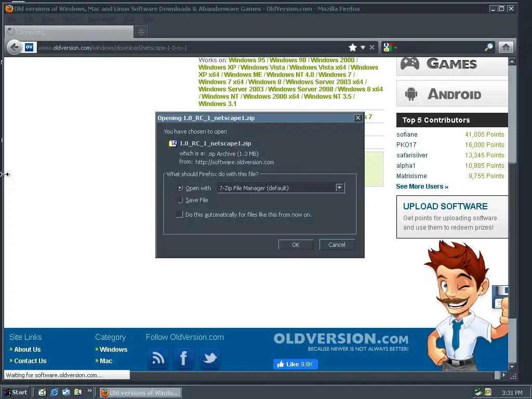Stop loading the page with the X icon
Image resolution: width=532 pixels, height=399 pixels.
click(372, 47)
